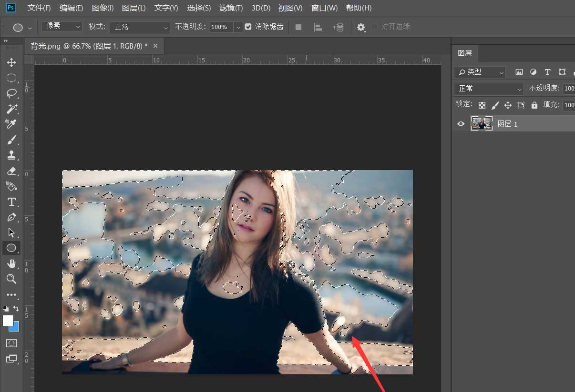Click lock transparent pixels icon
575x392 pixels.
coord(482,105)
